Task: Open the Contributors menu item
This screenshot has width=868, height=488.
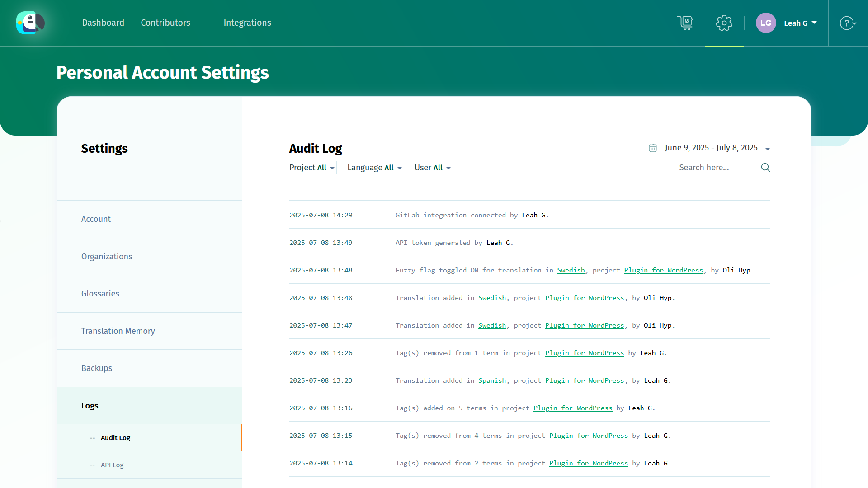Action: pyautogui.click(x=165, y=23)
